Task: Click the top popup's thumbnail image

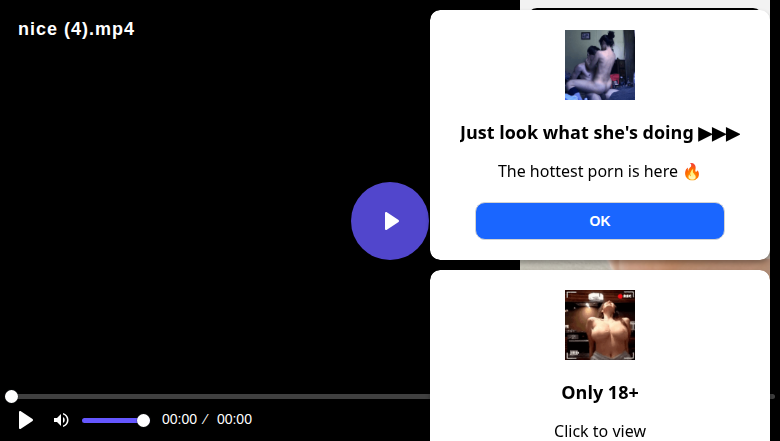Action: pos(599,65)
